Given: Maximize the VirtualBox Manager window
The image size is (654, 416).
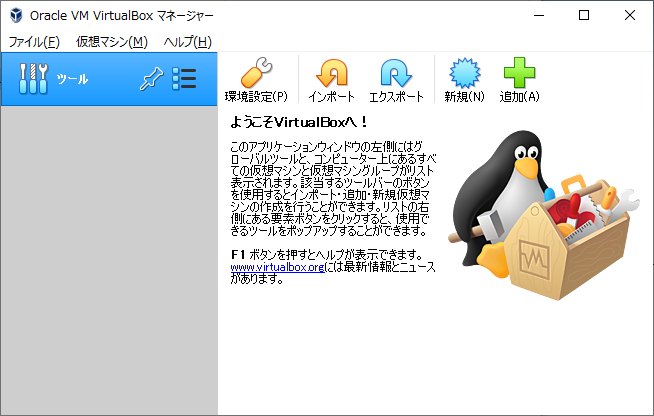Looking at the screenshot, I should coord(584,15).
